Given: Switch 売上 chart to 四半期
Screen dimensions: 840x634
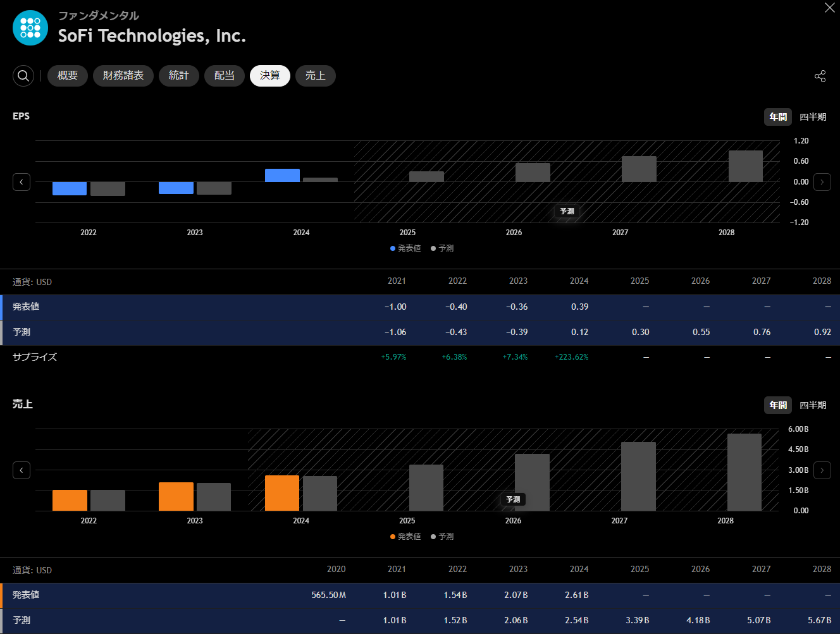Looking at the screenshot, I should coord(813,405).
